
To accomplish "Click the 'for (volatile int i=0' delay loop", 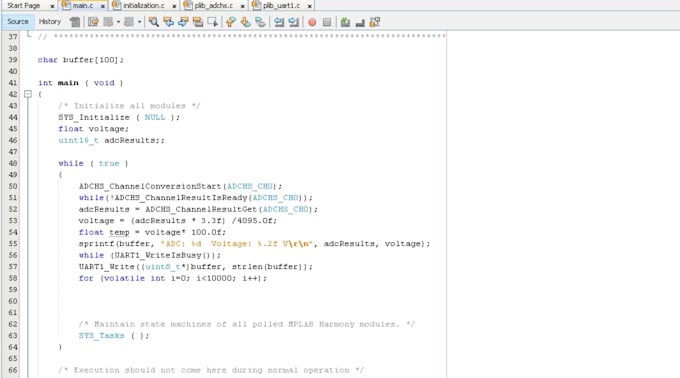I will point(173,278).
